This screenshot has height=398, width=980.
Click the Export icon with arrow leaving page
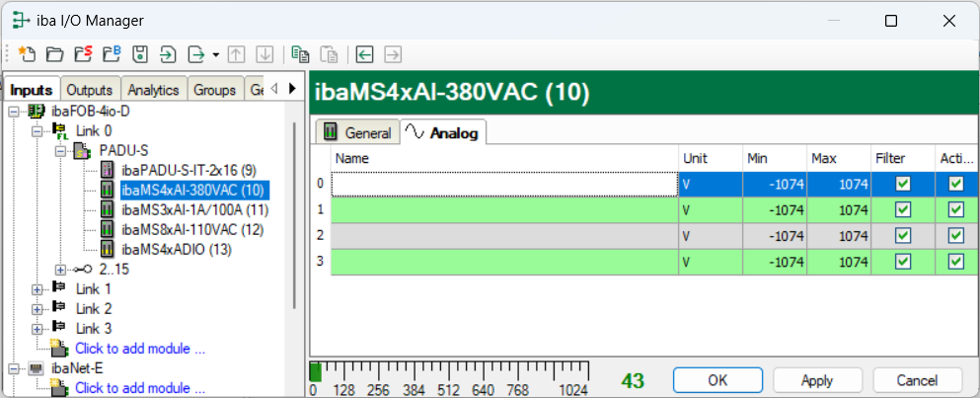pos(196,54)
